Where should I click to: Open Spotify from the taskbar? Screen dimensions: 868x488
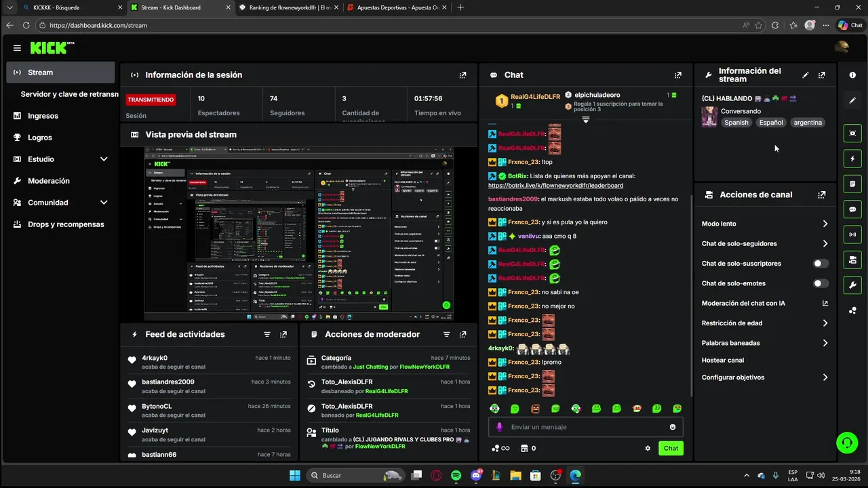[x=456, y=475]
